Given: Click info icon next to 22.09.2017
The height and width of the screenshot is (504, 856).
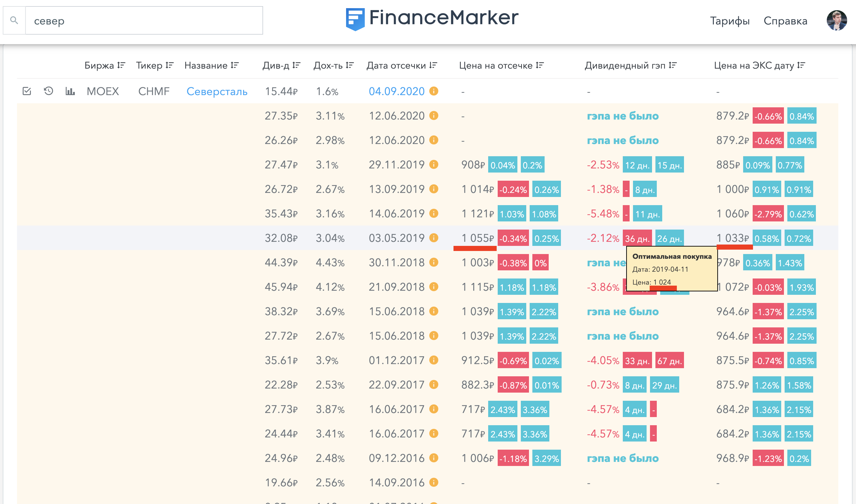Looking at the screenshot, I should [x=434, y=384].
